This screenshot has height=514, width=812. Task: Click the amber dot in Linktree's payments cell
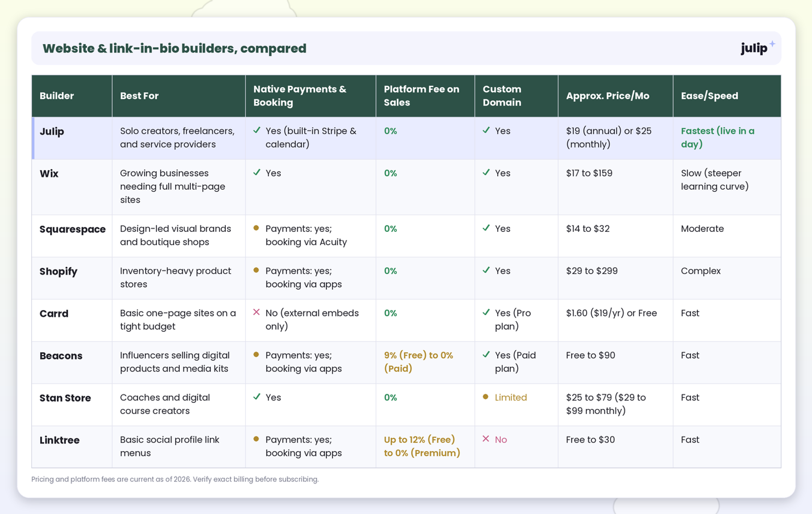tap(256, 439)
